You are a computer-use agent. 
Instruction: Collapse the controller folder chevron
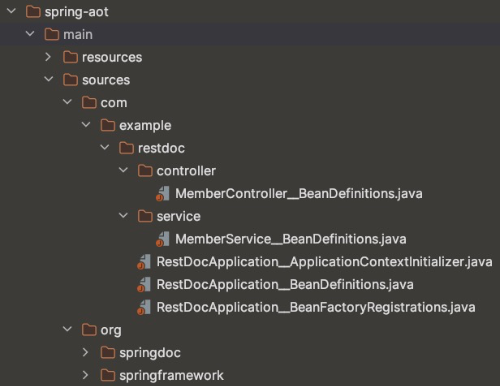pos(123,170)
